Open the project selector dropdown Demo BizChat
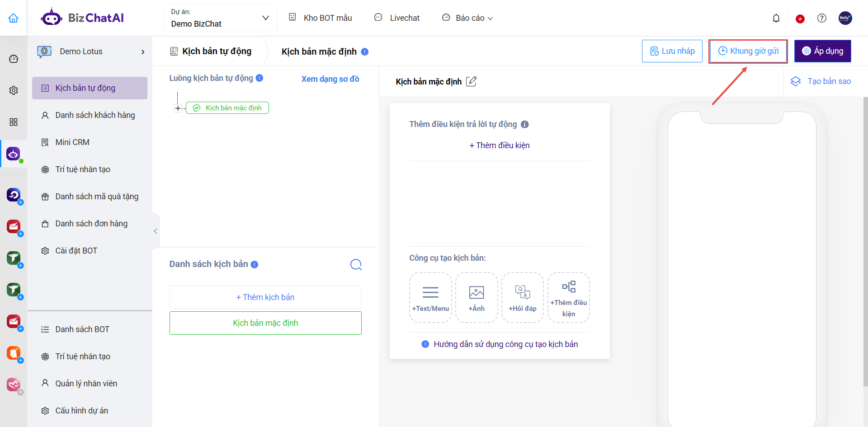The width and height of the screenshot is (868, 427). (x=220, y=18)
